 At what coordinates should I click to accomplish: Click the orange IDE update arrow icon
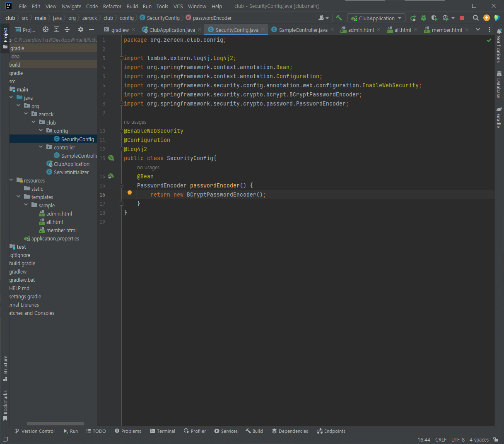487,18
